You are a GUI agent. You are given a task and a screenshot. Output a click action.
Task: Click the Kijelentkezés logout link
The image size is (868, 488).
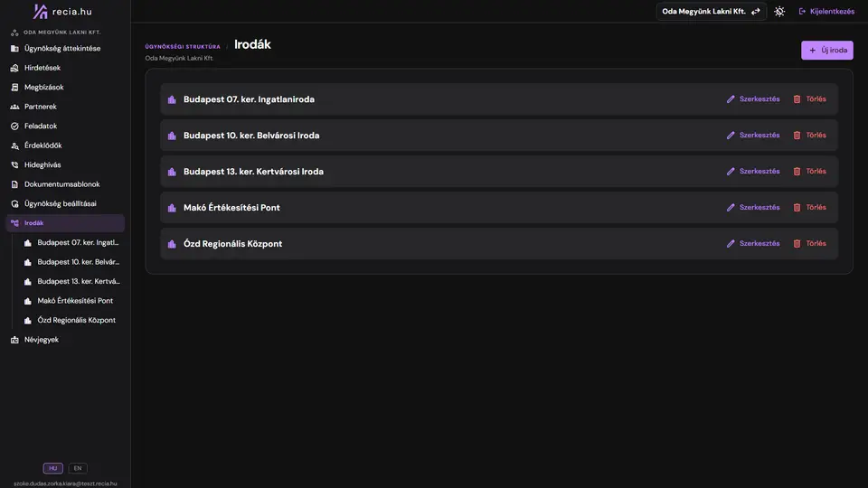[x=826, y=11]
